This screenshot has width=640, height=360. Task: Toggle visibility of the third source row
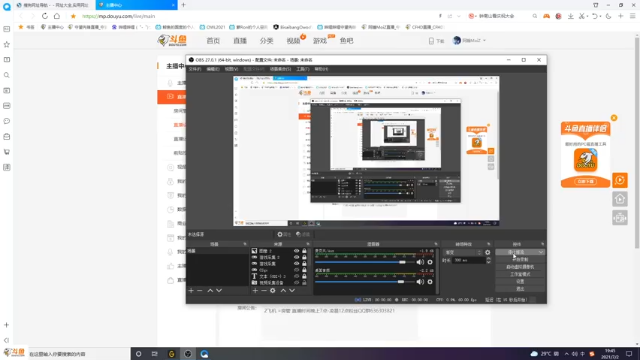pyautogui.click(x=296, y=264)
